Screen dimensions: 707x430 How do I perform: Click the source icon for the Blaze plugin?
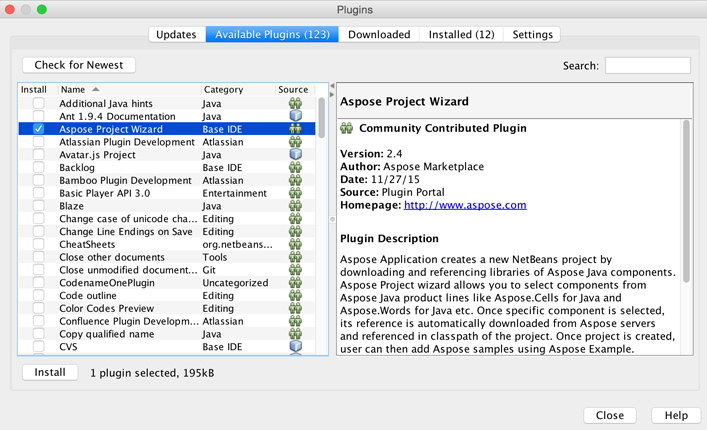point(295,206)
